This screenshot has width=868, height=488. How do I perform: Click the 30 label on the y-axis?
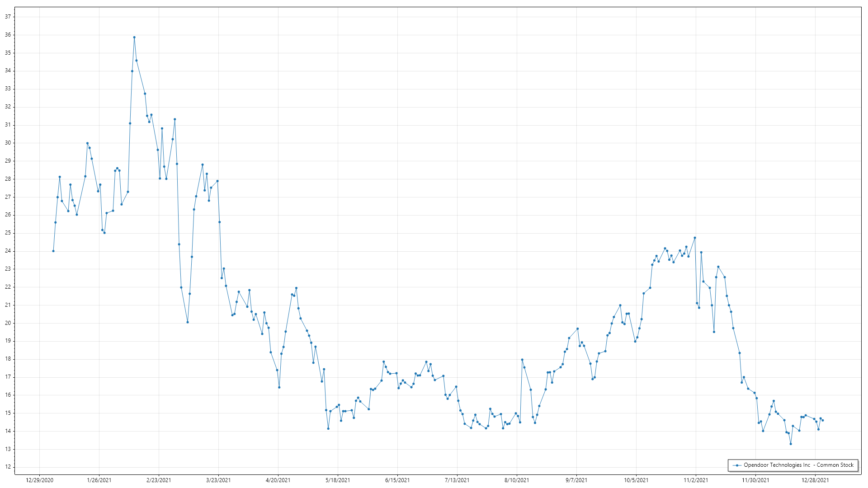coord(8,143)
